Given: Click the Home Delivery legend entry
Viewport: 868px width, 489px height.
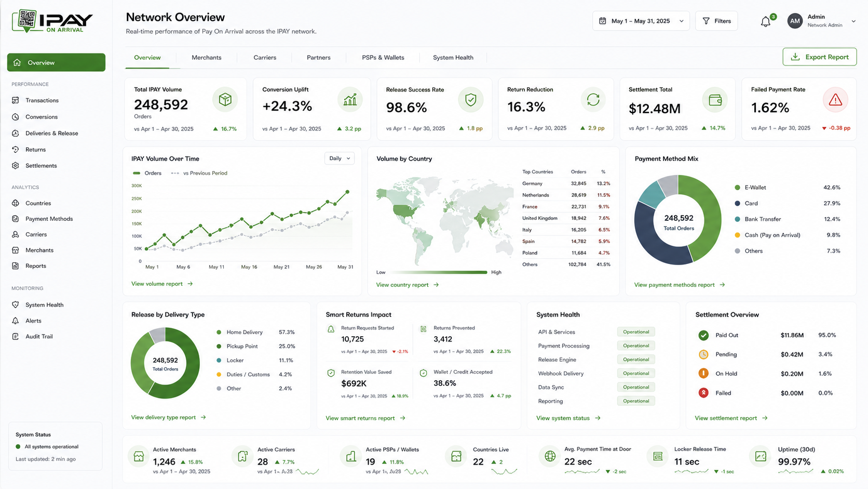Looking at the screenshot, I should coord(255,333).
